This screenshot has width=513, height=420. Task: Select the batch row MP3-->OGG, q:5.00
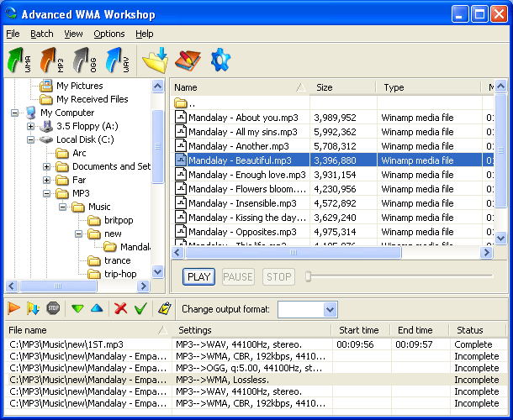pyautogui.click(x=256, y=368)
